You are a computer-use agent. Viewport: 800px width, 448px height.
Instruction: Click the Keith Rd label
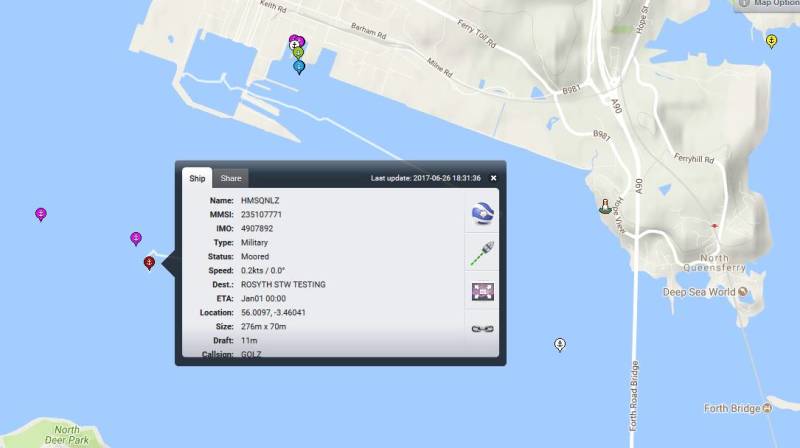(273, 6)
